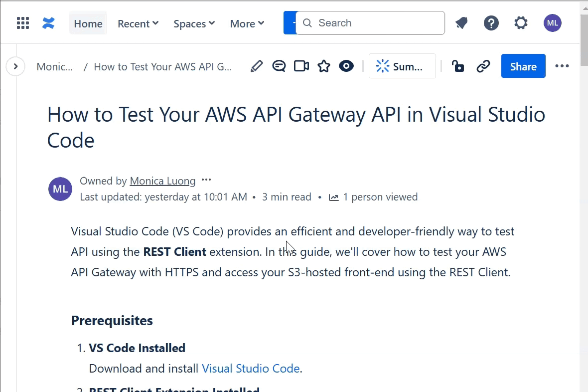Open the comments speech bubble icon
The width and height of the screenshot is (588, 392).
tap(279, 66)
